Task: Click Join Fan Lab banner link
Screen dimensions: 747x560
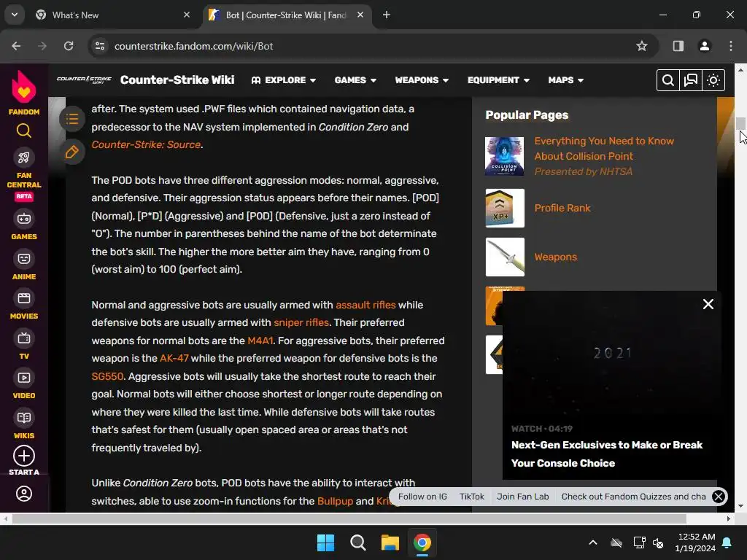Action: point(522,496)
